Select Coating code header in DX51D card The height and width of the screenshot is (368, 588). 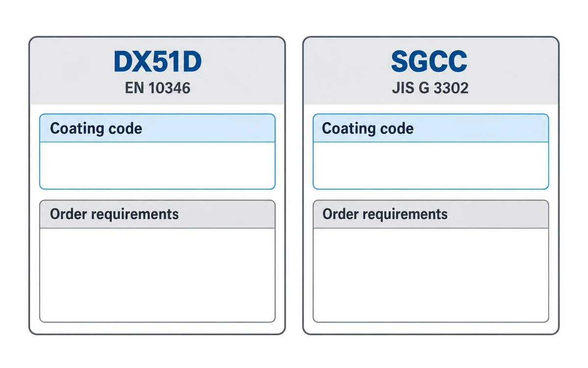pyautogui.click(x=157, y=128)
